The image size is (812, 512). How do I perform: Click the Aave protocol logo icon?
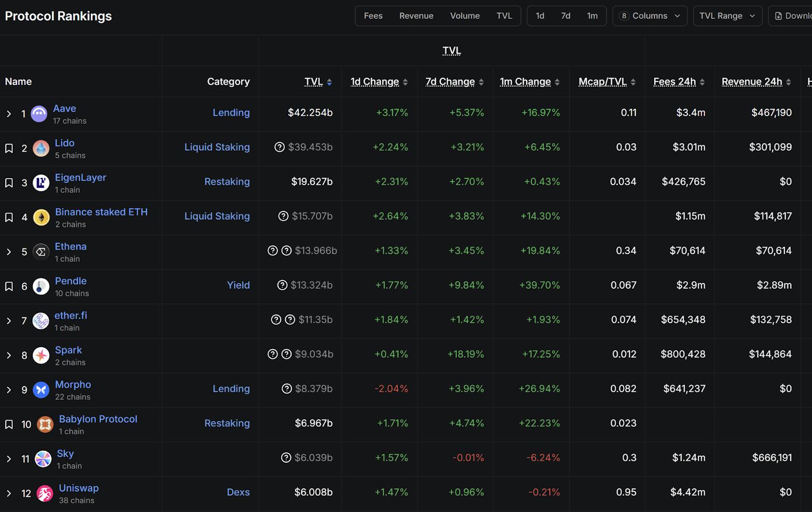pyautogui.click(x=39, y=114)
